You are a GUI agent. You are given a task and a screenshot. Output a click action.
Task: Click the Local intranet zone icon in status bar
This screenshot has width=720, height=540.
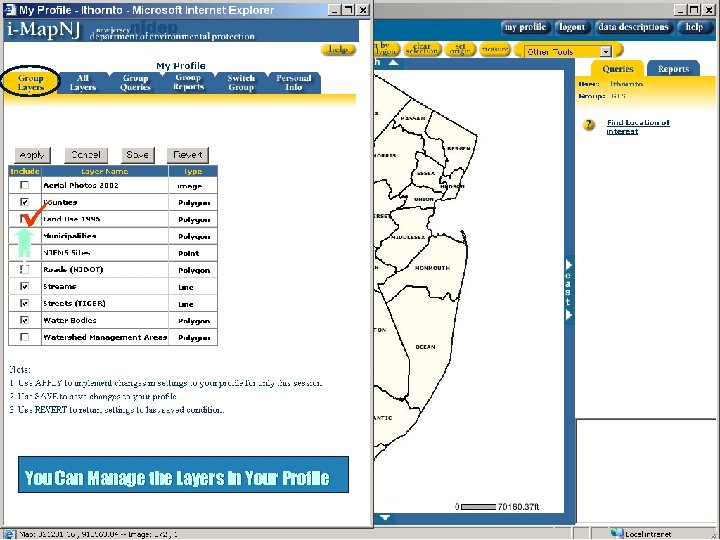[617, 534]
